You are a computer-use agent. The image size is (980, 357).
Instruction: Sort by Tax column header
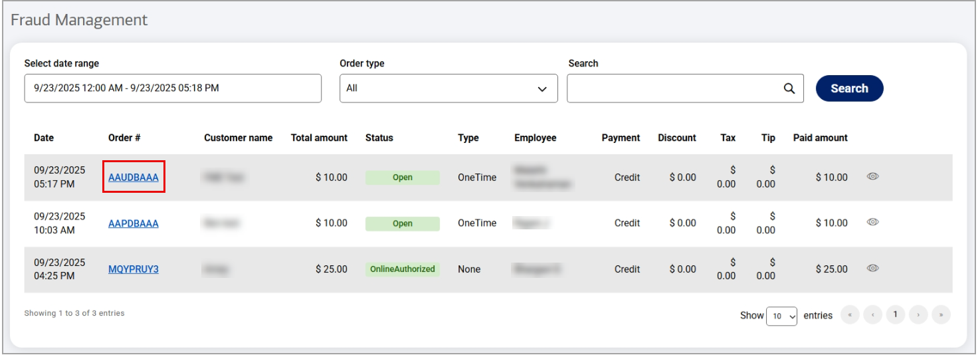[x=728, y=138]
